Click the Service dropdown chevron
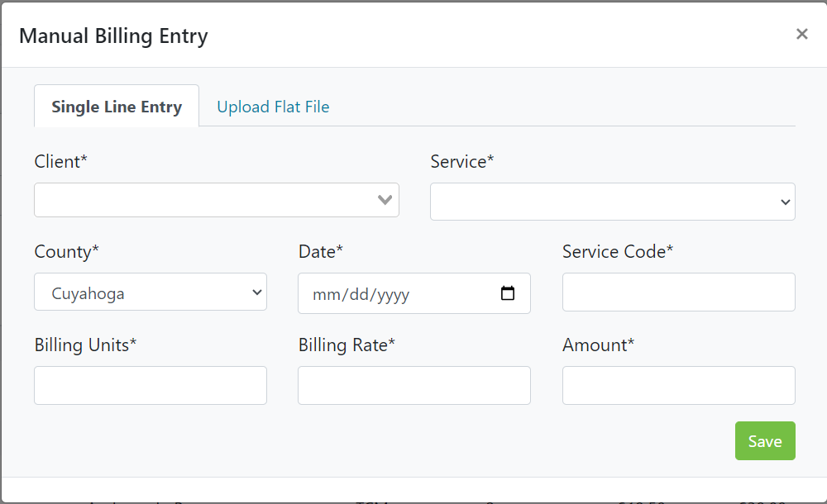Viewport: 827px width, 504px height. [x=784, y=202]
